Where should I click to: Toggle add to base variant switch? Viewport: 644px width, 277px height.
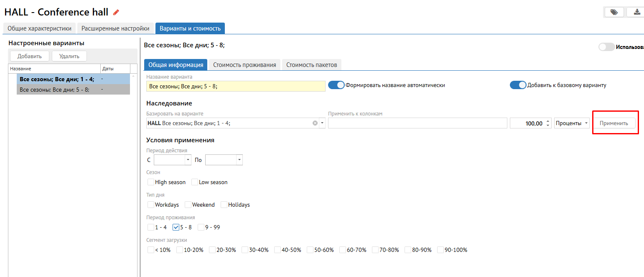[x=518, y=85]
